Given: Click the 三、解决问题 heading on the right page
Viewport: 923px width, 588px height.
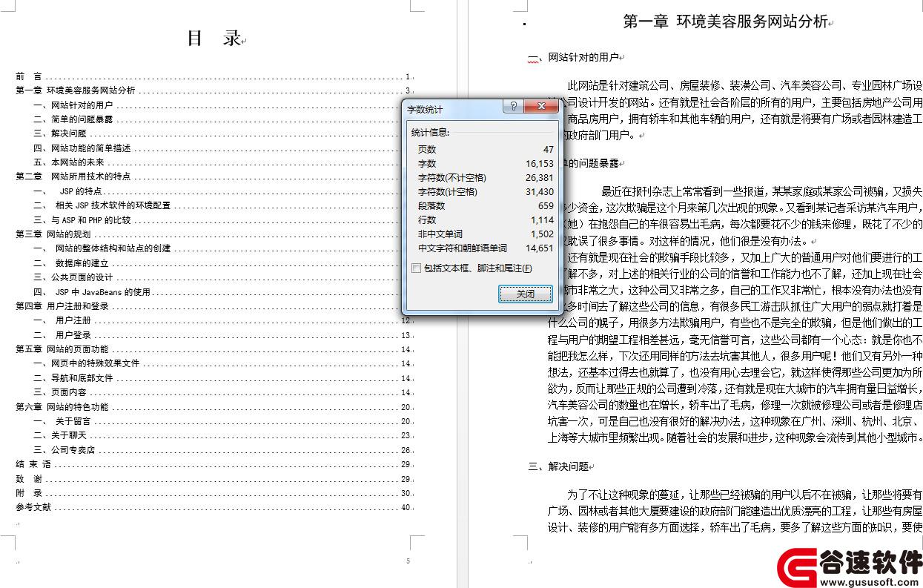Looking at the screenshot, I should tap(558, 466).
